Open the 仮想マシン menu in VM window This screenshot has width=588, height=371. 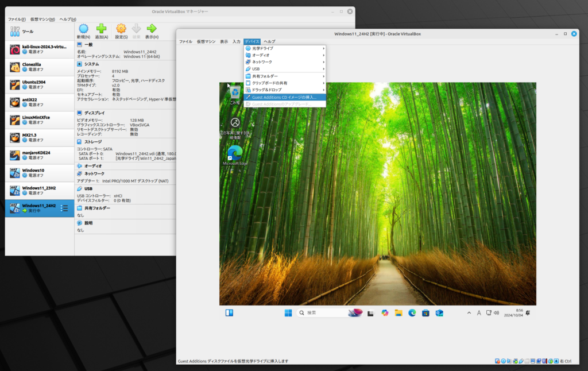[x=206, y=41]
